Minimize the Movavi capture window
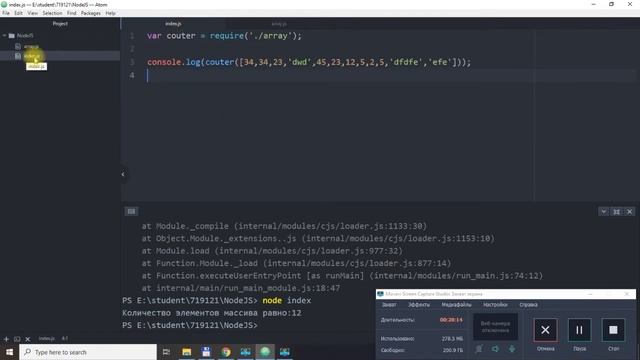 coord(590,294)
